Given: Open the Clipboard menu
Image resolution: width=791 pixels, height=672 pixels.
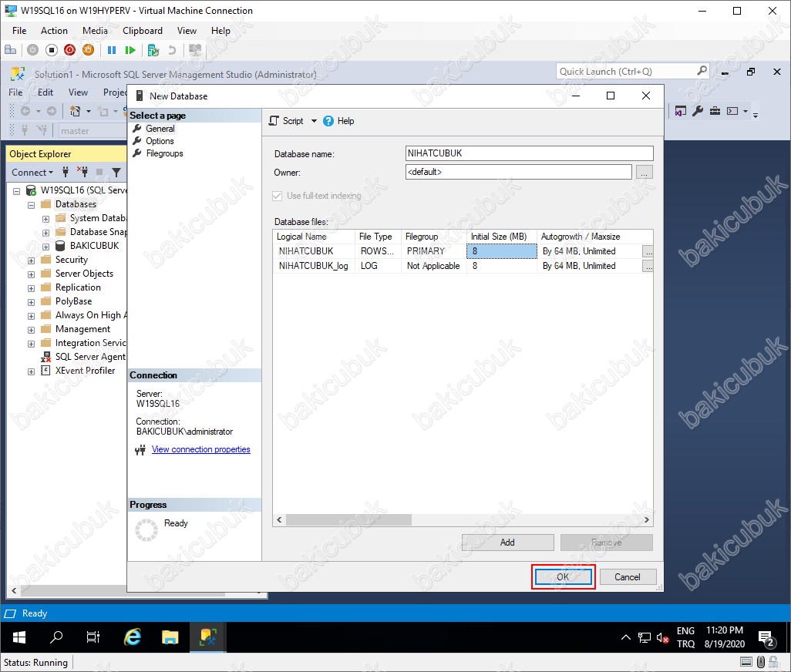Looking at the screenshot, I should tap(143, 31).
